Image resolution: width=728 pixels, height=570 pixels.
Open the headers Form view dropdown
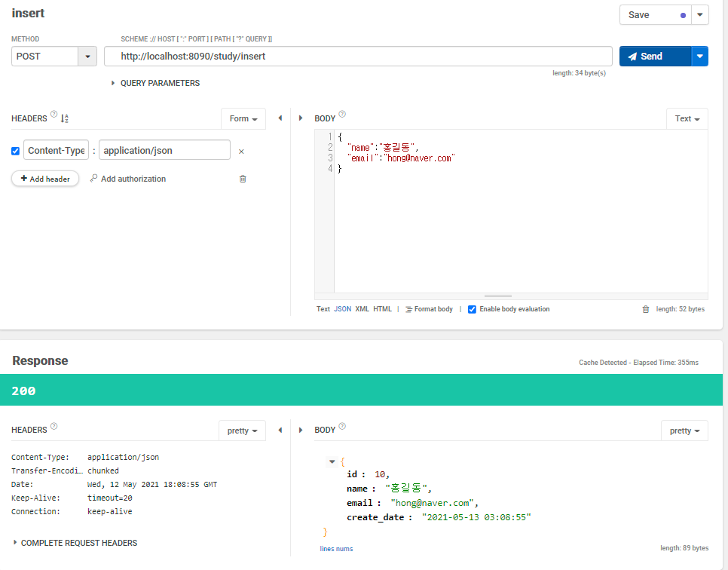(x=243, y=118)
